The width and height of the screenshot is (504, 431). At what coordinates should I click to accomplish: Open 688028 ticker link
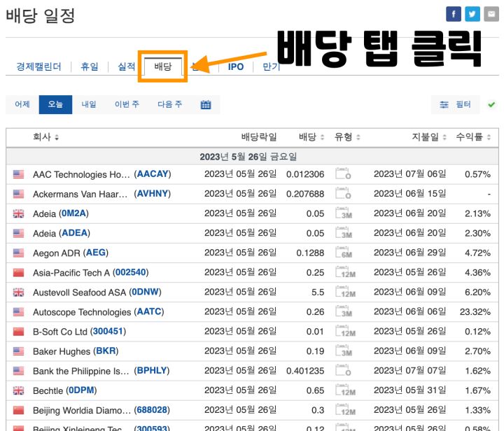pyautogui.click(x=152, y=410)
